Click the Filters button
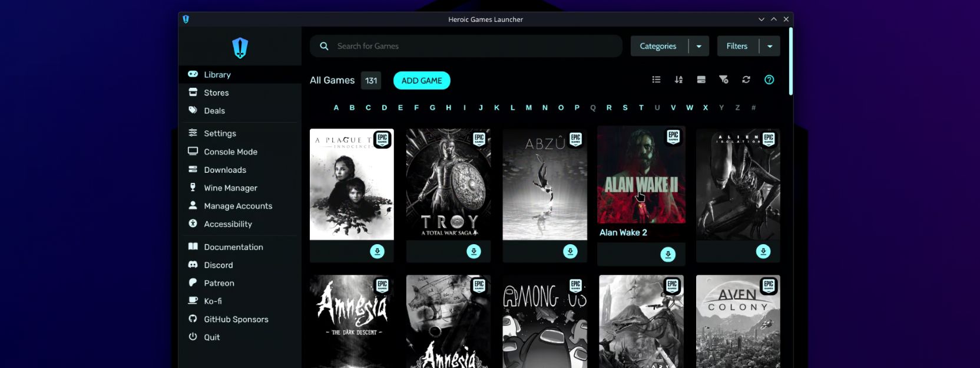Screen dimensions: 980x368 737,46
